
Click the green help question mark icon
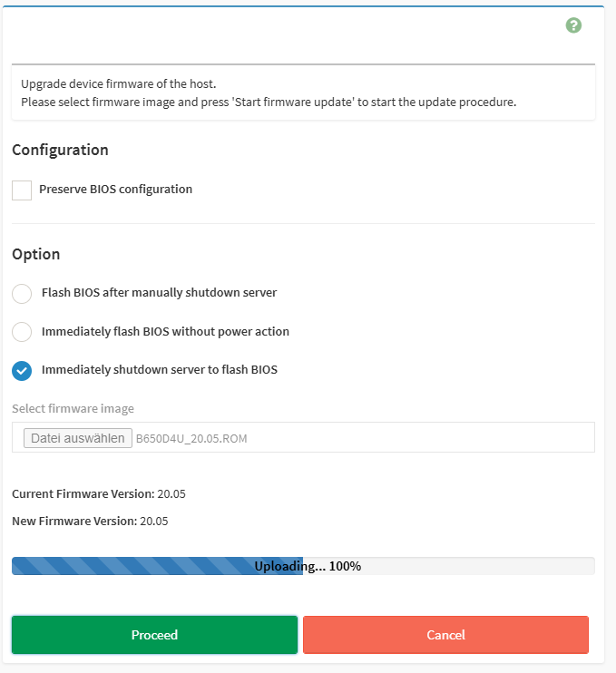tap(573, 25)
